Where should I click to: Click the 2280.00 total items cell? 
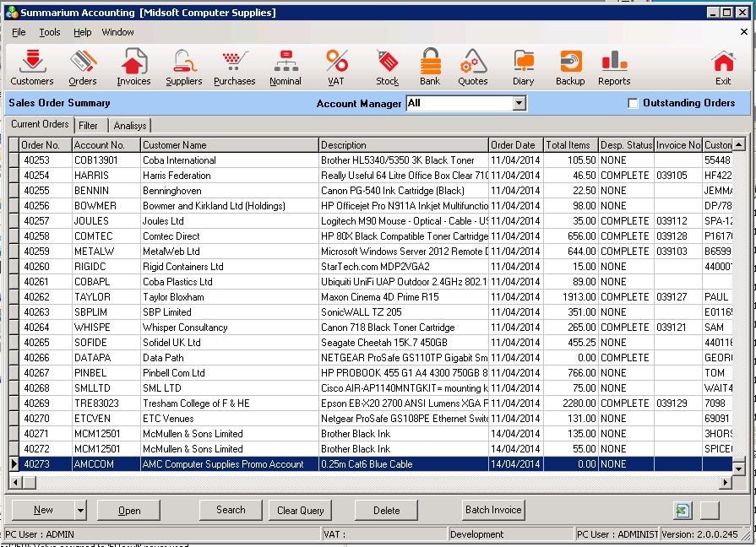(x=571, y=403)
